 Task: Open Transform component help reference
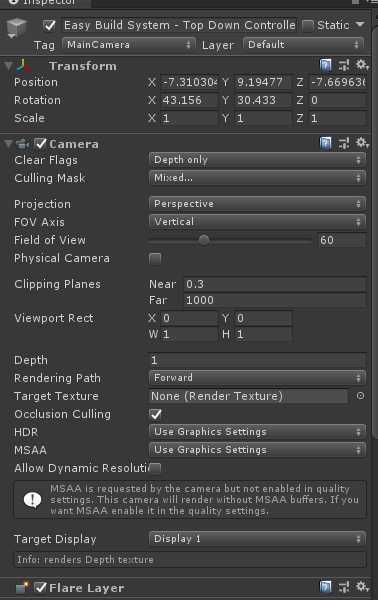tap(325, 65)
